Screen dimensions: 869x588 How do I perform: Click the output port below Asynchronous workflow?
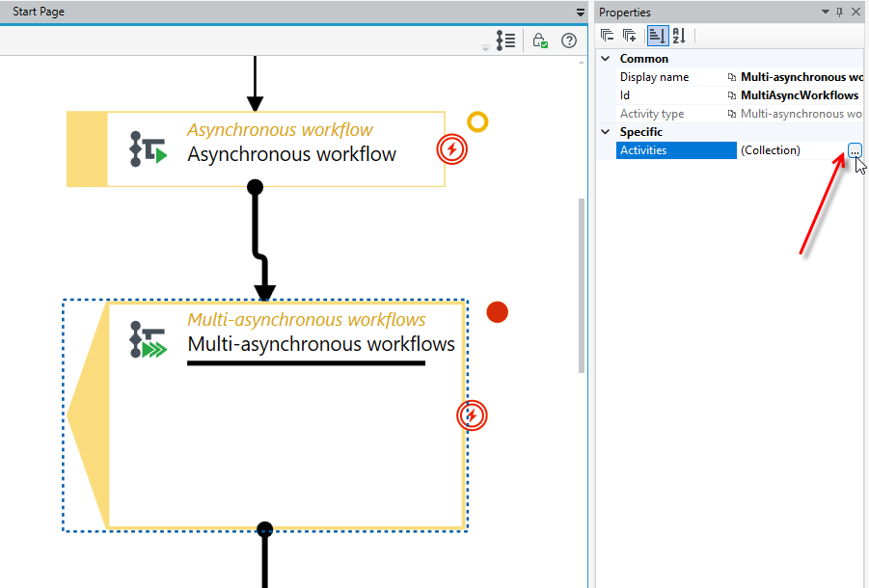point(255,187)
